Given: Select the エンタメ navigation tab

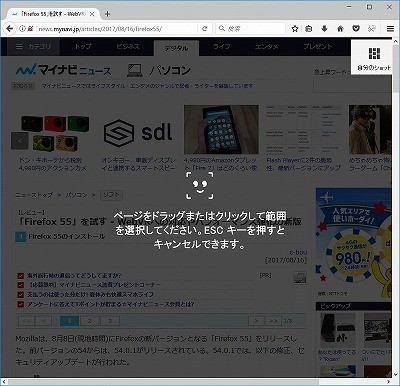Looking at the screenshot, I should pos(266,47).
